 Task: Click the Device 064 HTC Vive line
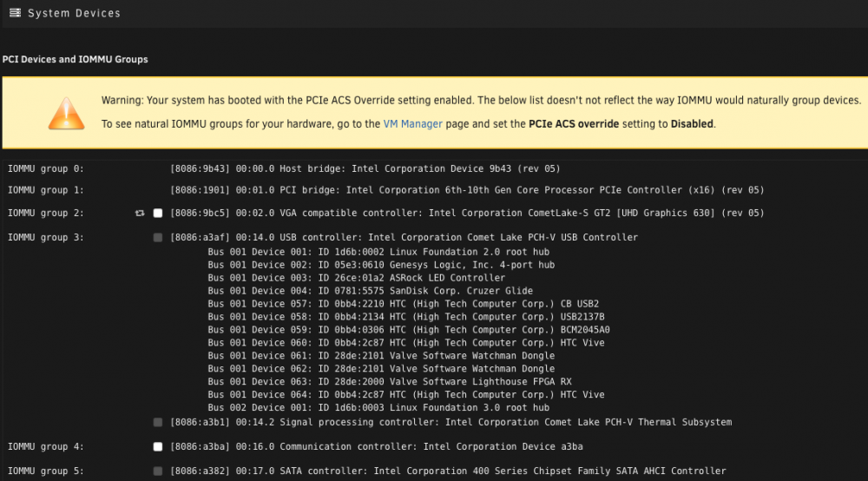click(x=405, y=395)
